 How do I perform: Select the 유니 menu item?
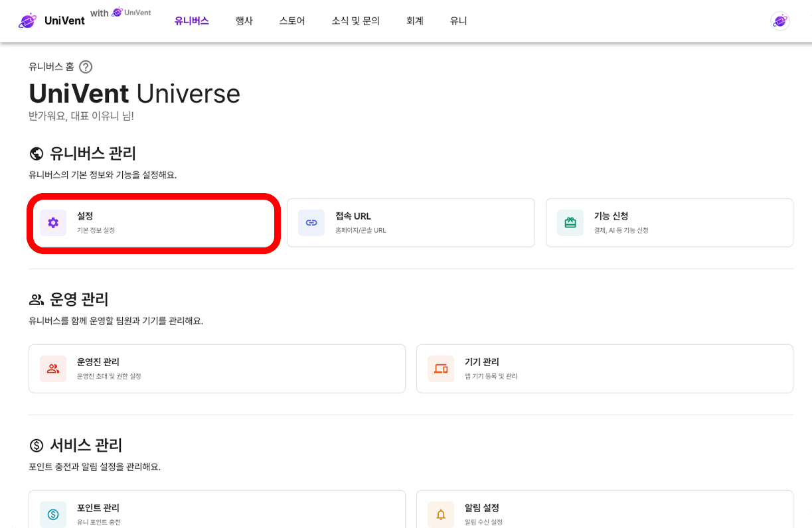458,21
